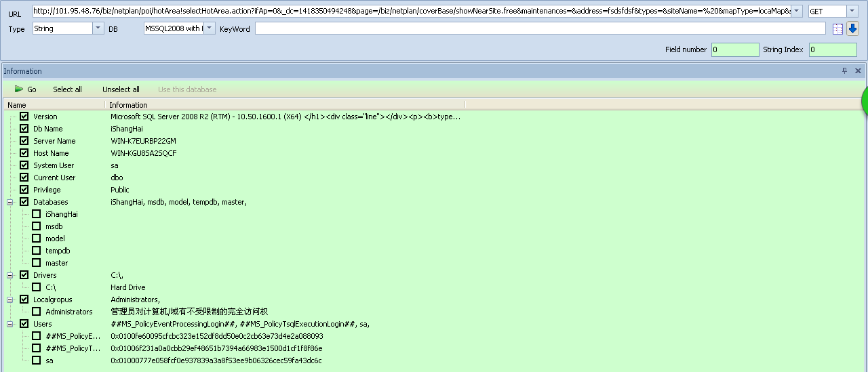Uncheck the Version checkbox
The width and height of the screenshot is (868, 372).
click(24, 117)
